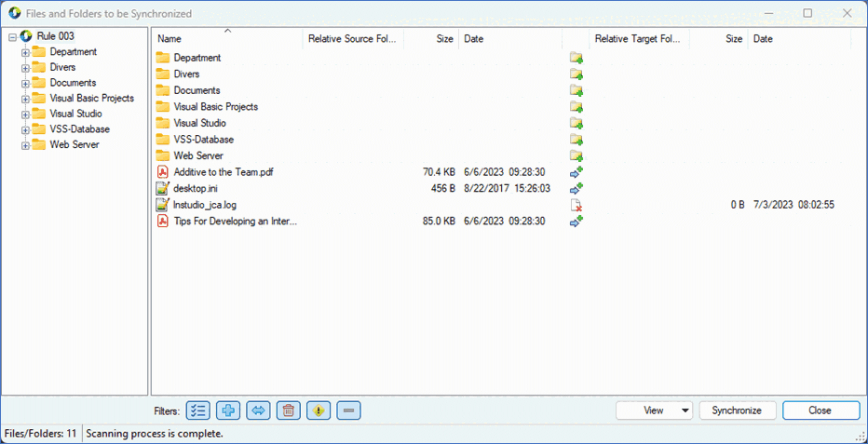Select Web Server in the left tree

(75, 144)
